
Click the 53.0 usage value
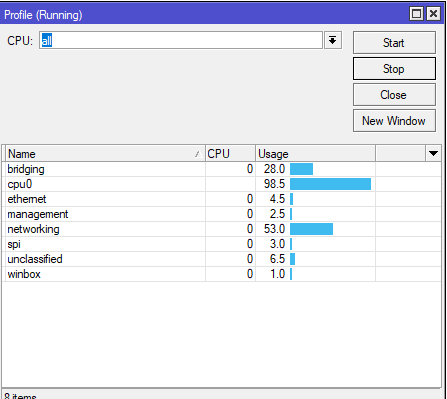tap(274, 229)
